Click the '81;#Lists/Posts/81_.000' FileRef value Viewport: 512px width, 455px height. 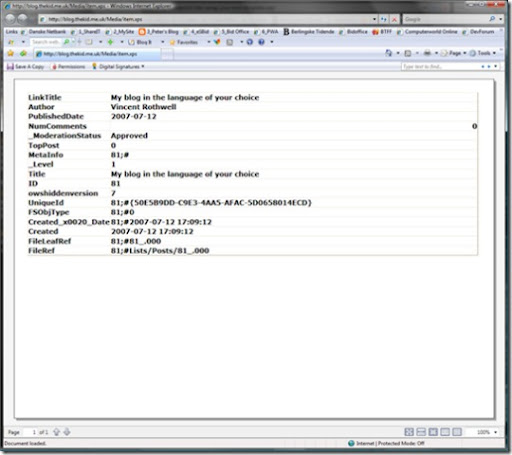pyautogui.click(x=160, y=250)
